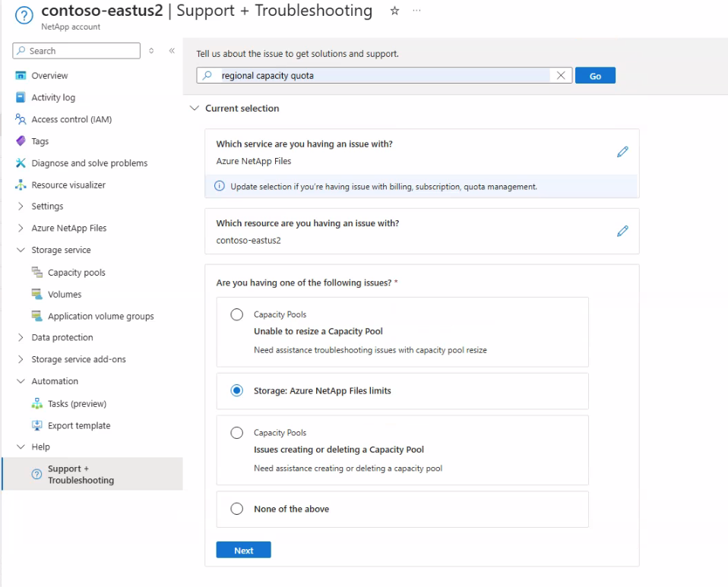Viewport: 728px width, 587px height.
Task: Open Resource visualizer page
Action: coord(68,185)
